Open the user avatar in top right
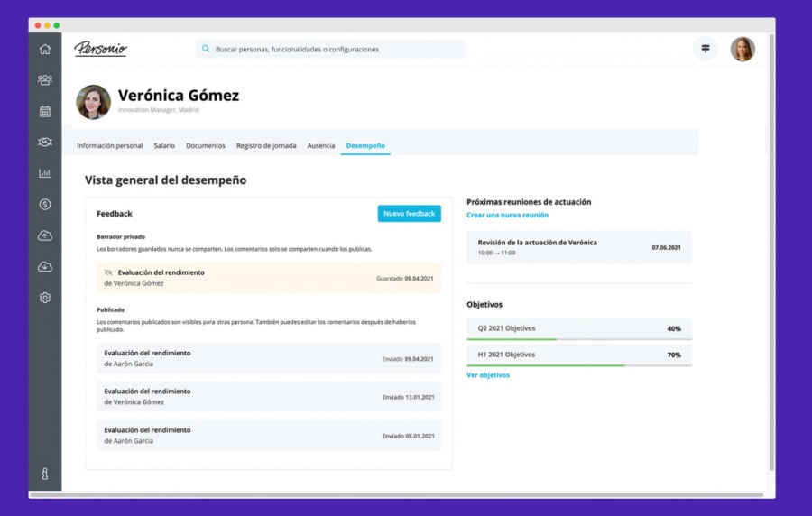This screenshot has height=516, width=812. (743, 50)
